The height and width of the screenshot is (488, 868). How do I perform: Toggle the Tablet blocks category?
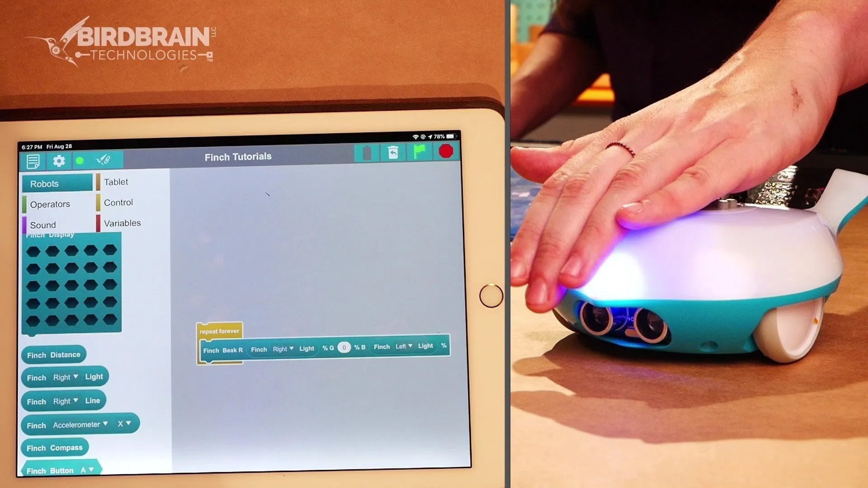pyautogui.click(x=117, y=182)
